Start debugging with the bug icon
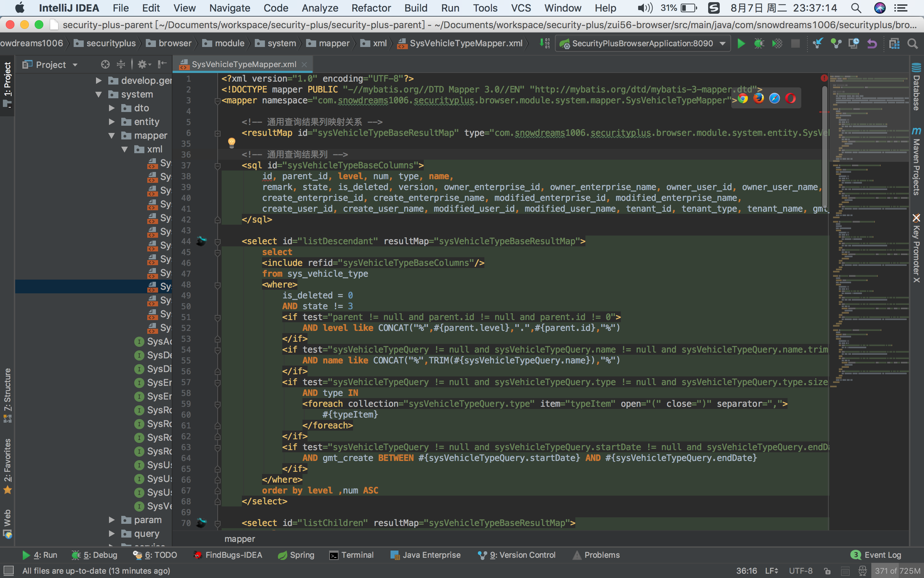924x578 pixels. 759,44
